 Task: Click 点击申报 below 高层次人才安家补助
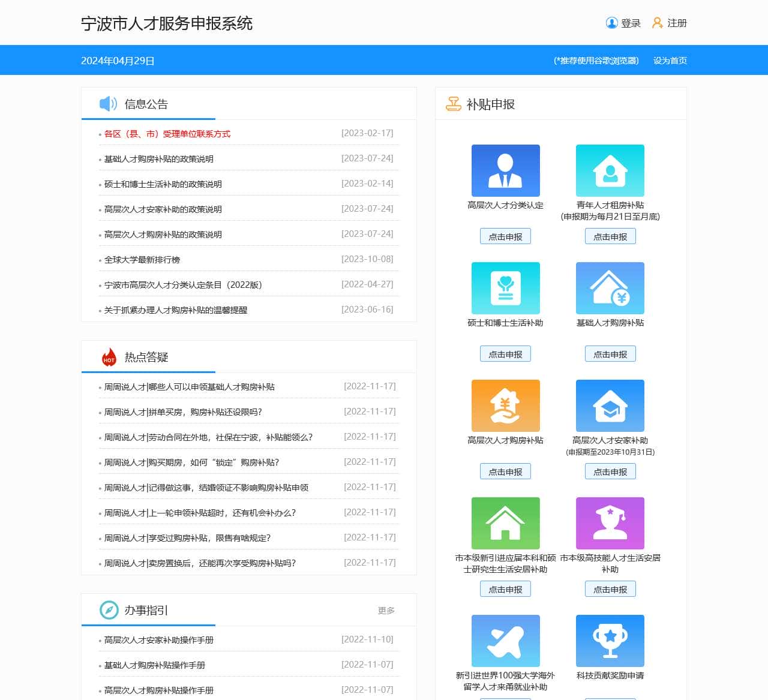pos(610,472)
